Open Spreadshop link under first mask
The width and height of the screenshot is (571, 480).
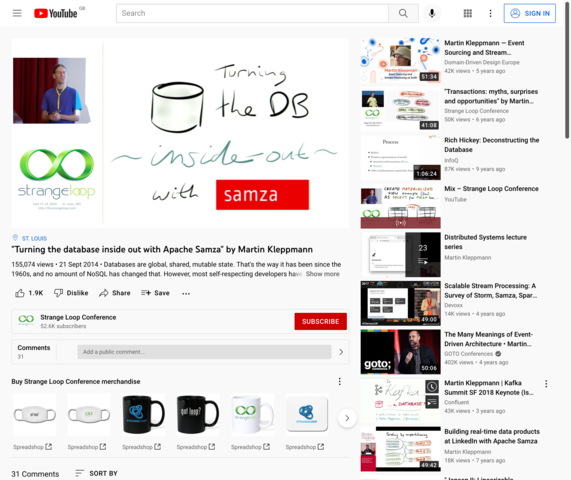click(x=32, y=447)
